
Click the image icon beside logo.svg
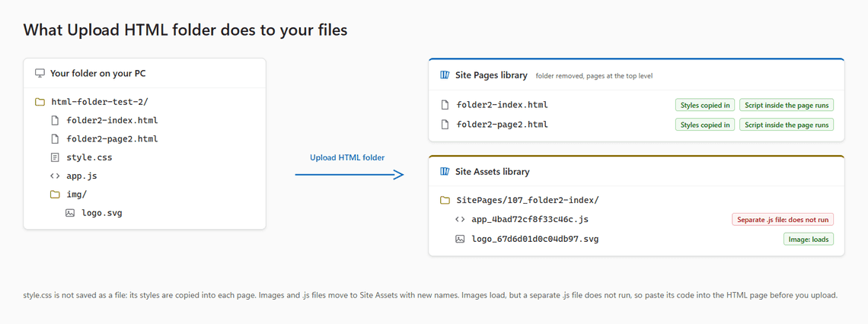[x=70, y=212]
